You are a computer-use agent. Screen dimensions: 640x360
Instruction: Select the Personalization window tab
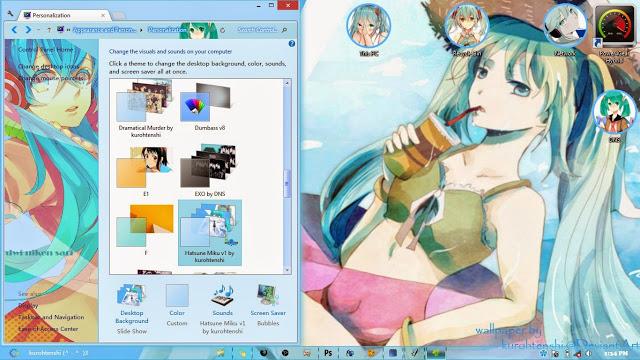tap(65, 15)
